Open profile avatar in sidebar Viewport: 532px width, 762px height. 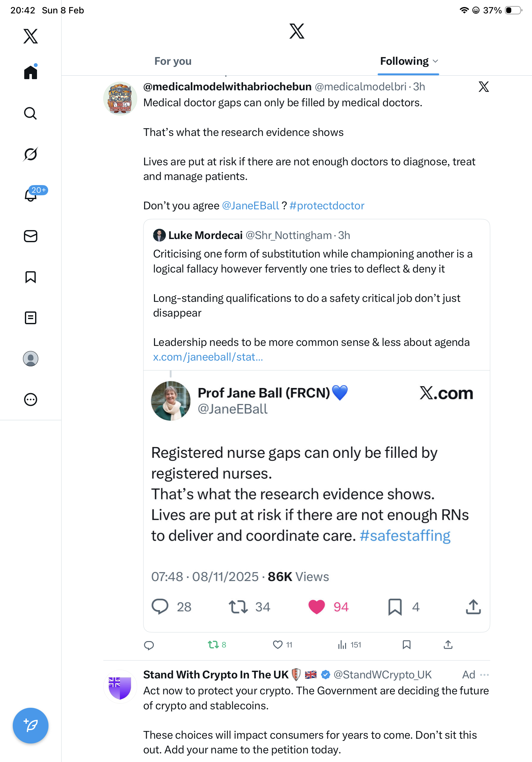pos(31,358)
